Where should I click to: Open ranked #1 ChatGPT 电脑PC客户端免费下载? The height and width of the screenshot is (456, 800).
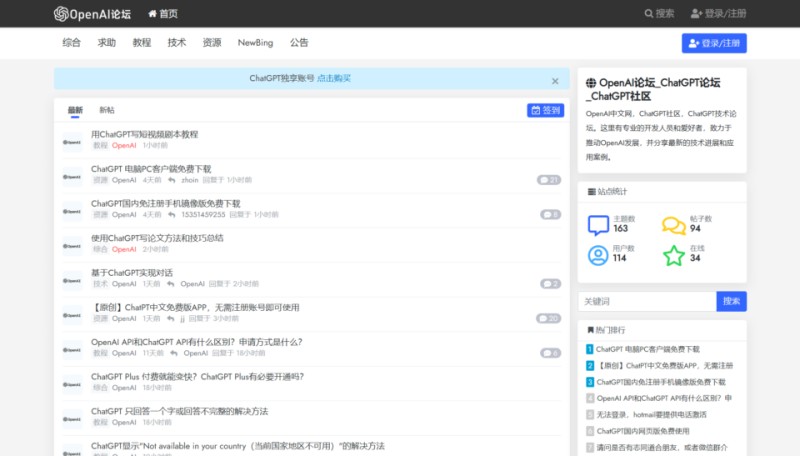point(647,350)
